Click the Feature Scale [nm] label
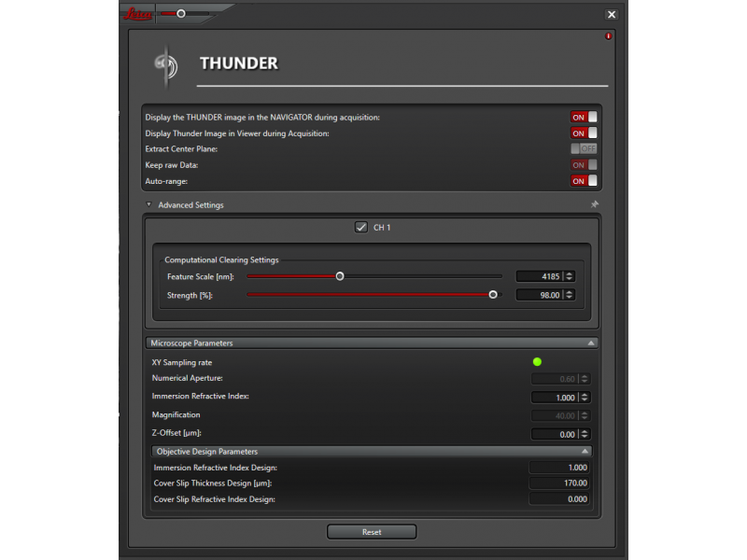The width and height of the screenshot is (747, 560). [201, 276]
